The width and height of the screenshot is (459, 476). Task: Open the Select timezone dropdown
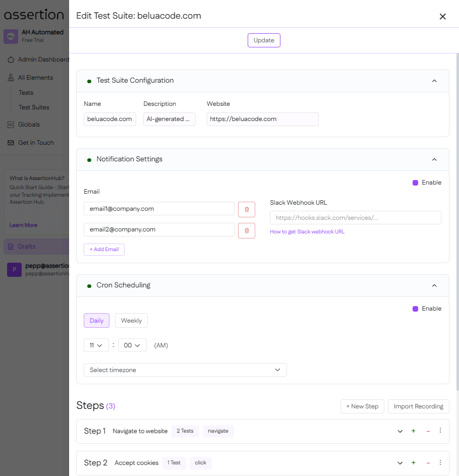click(x=185, y=370)
